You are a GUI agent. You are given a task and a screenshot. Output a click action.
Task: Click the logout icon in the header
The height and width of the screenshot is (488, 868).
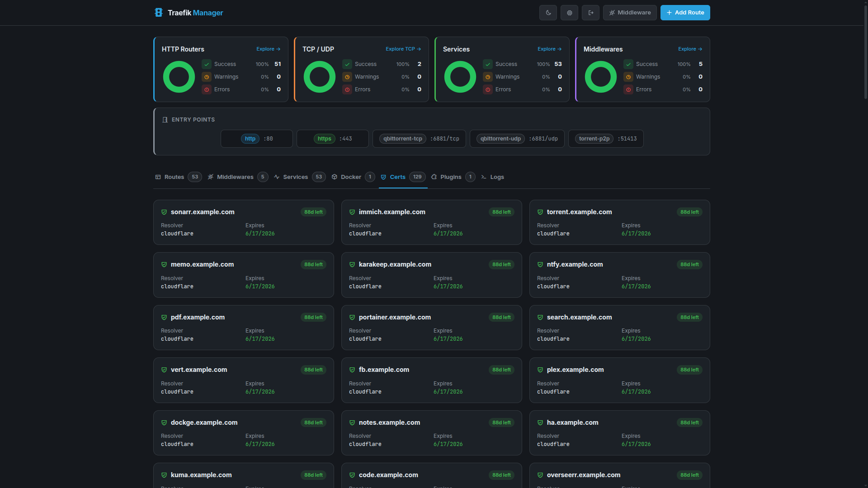(x=590, y=13)
